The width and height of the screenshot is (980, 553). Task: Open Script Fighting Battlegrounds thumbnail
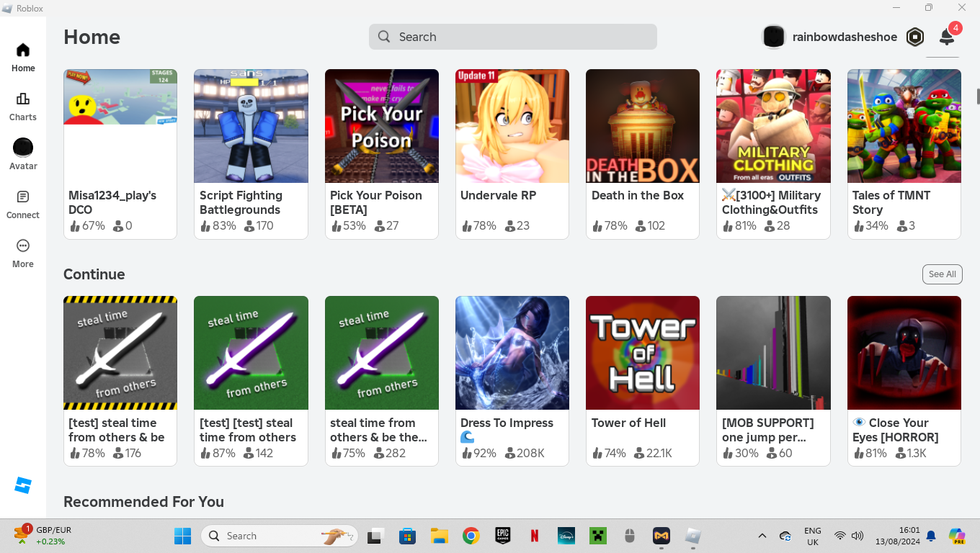coord(251,126)
